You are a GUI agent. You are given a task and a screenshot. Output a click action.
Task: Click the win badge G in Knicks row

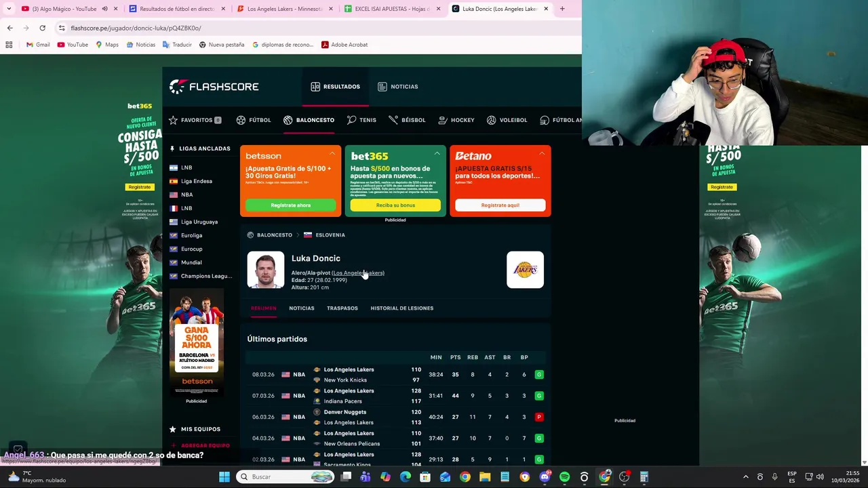click(539, 375)
